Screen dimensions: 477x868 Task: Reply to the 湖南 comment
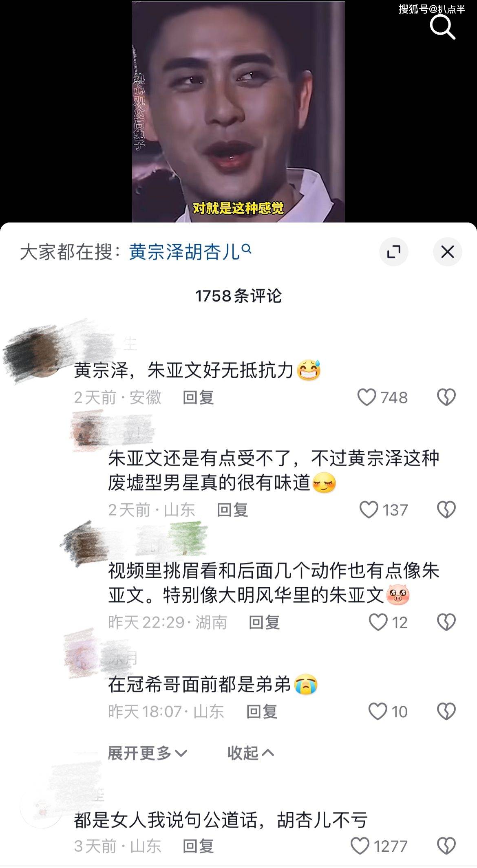[x=264, y=622]
